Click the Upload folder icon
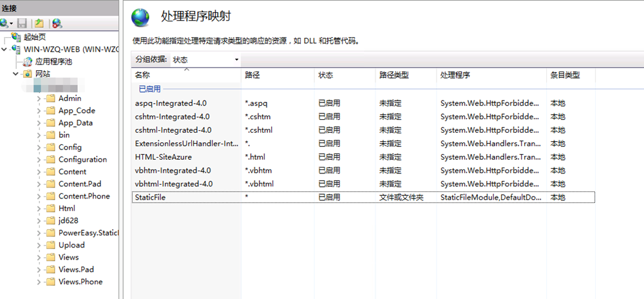The width and height of the screenshot is (644, 299). pos(50,245)
